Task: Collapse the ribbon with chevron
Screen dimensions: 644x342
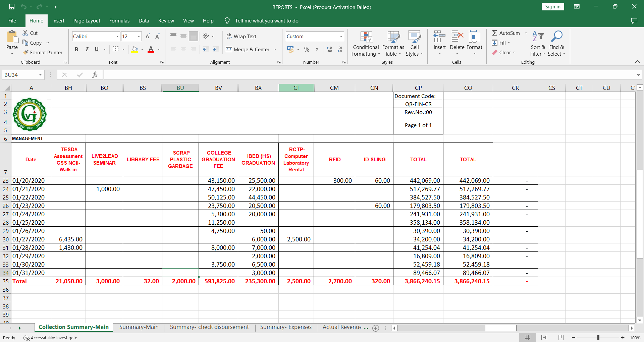Action: 637,62
